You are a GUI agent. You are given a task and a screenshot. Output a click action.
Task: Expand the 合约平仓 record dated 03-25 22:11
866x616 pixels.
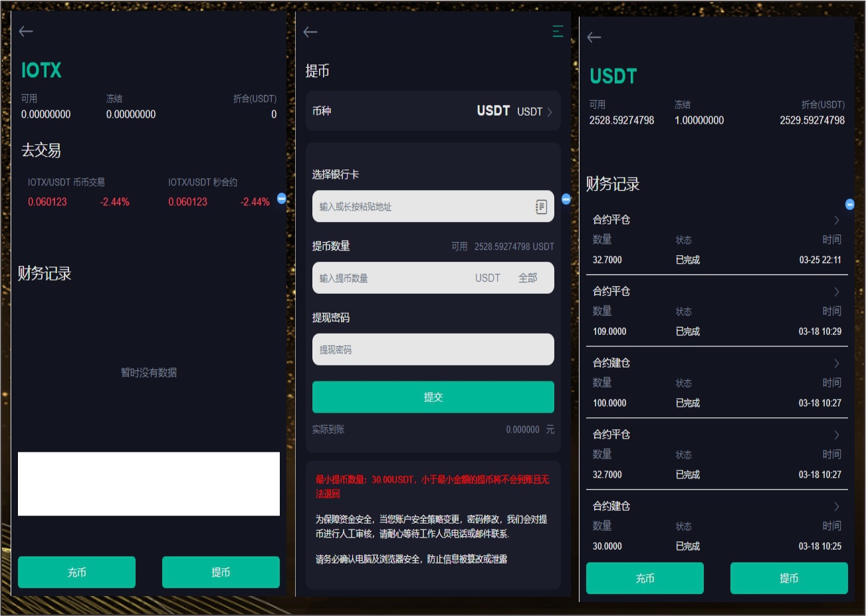pyautogui.click(x=836, y=220)
